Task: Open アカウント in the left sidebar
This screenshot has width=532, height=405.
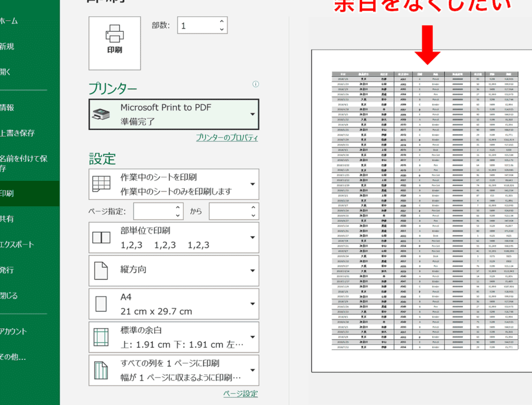Action: pos(13,331)
